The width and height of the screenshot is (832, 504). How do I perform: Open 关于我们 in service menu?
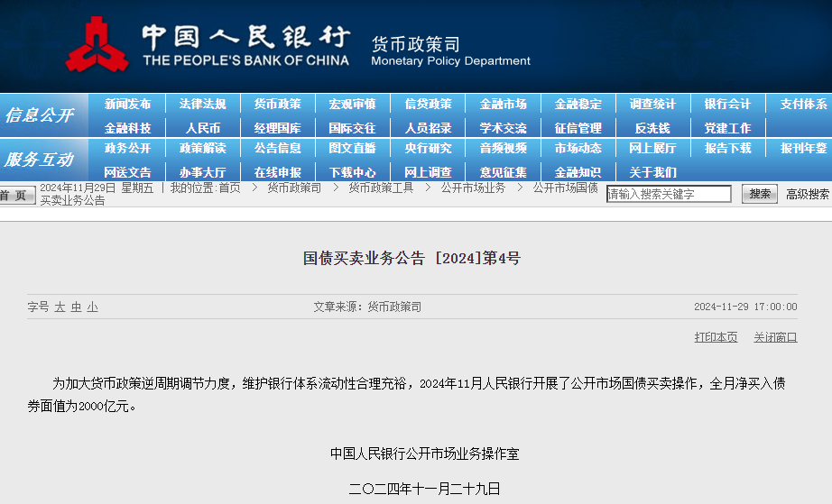click(x=652, y=172)
